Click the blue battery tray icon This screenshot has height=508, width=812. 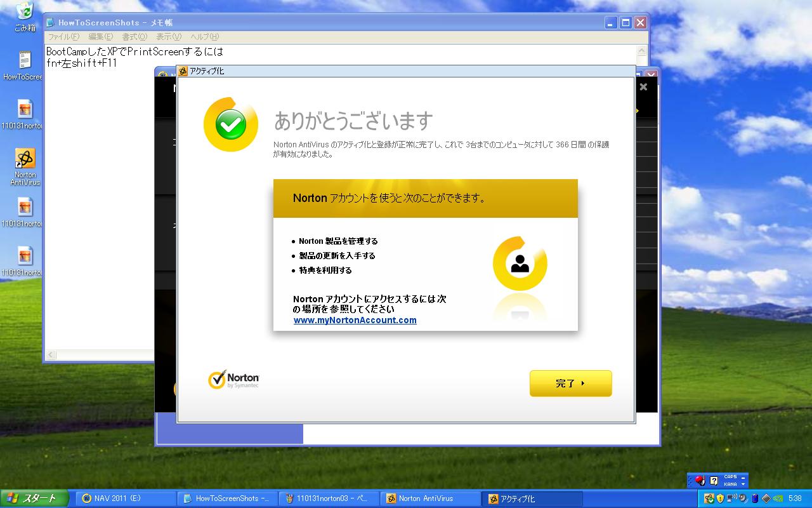click(756, 498)
